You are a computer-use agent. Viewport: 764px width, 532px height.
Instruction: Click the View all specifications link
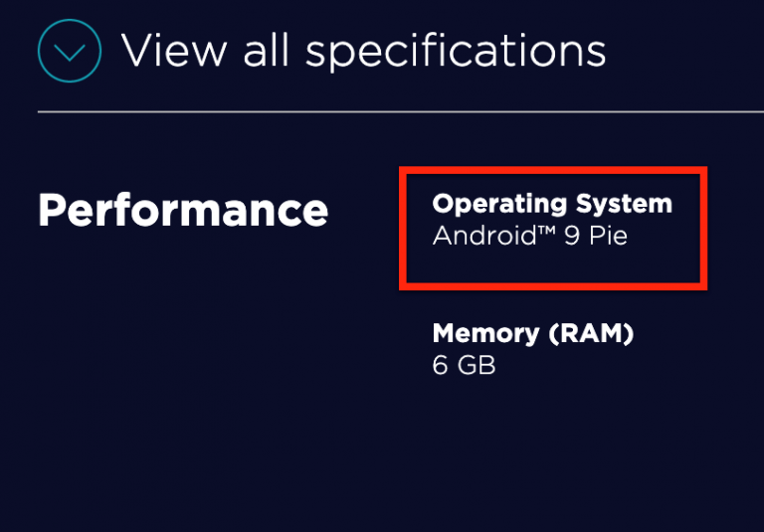click(363, 50)
